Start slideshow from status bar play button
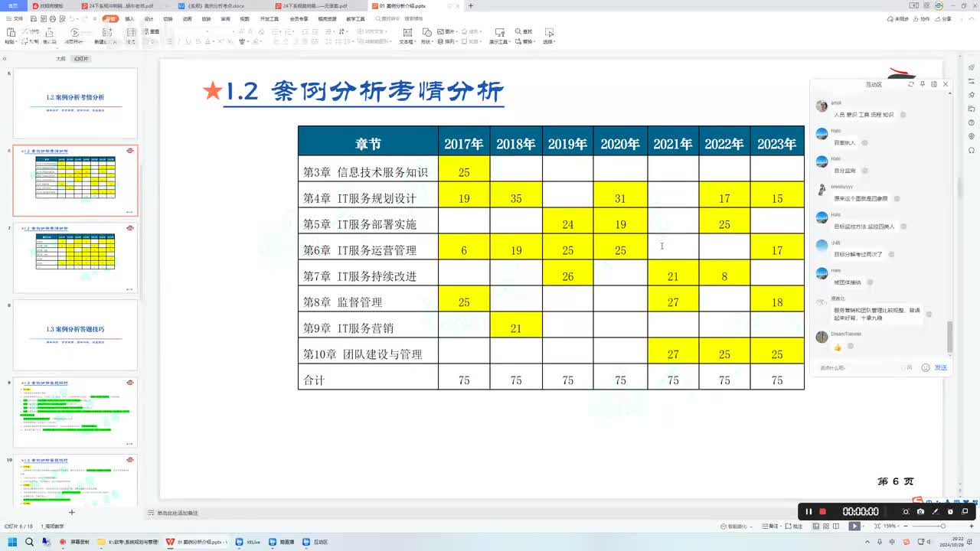This screenshot has width=980, height=551. pyautogui.click(x=854, y=527)
